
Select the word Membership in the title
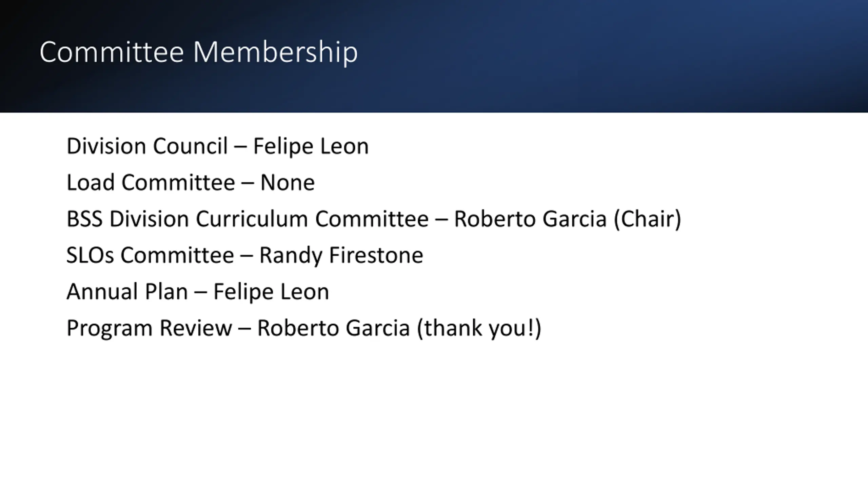click(275, 52)
